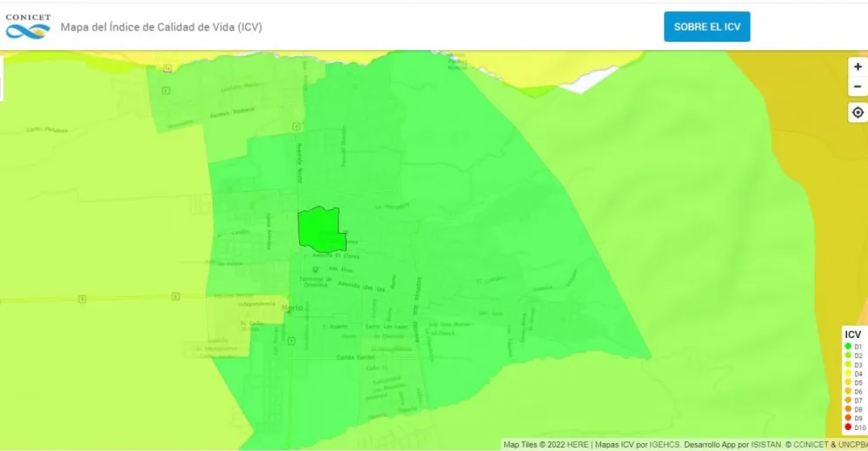Screen dimensions: 868x451
Task: Open the SOBRE EL ICV page
Action: pos(706,27)
